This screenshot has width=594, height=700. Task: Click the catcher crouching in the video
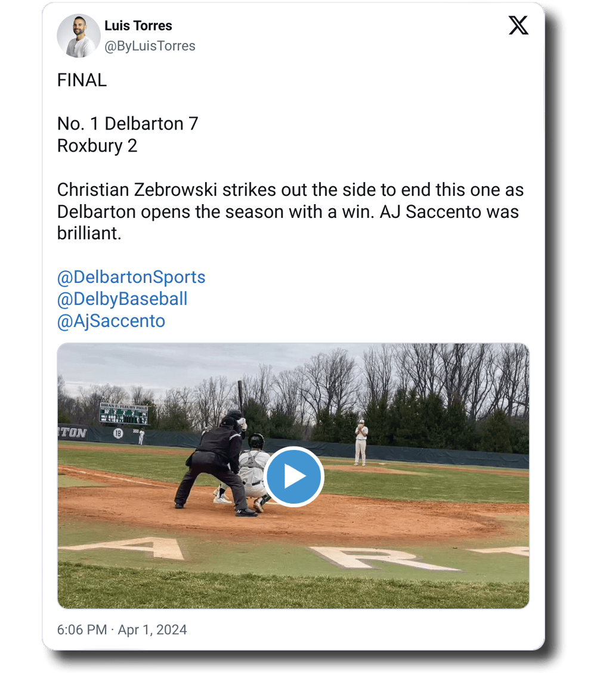coord(255,471)
